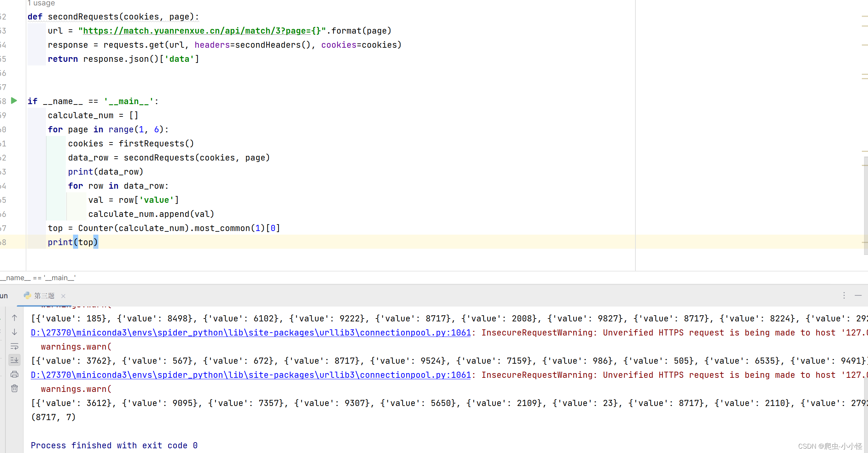Image resolution: width=868 pixels, height=453 pixels.
Task: Toggle soft-wrap in console output
Action: (14, 346)
